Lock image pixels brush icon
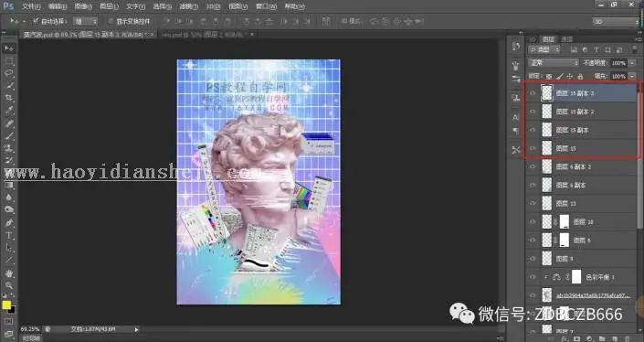The height and width of the screenshot is (342, 644). click(x=559, y=76)
